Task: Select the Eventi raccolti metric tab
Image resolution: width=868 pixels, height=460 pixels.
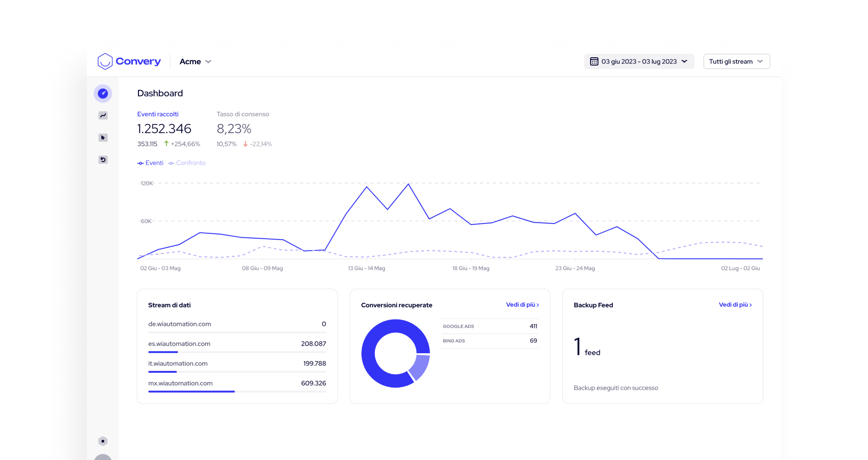Action: (x=158, y=114)
